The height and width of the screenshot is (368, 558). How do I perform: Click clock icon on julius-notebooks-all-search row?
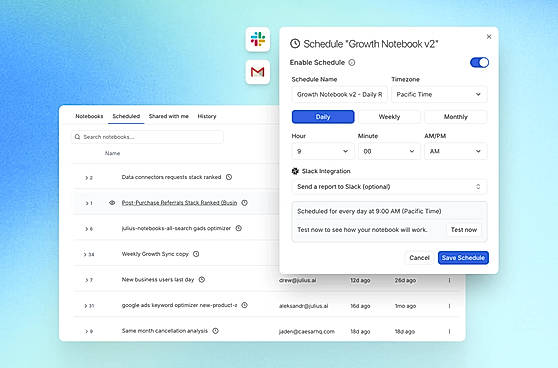pyautogui.click(x=239, y=228)
